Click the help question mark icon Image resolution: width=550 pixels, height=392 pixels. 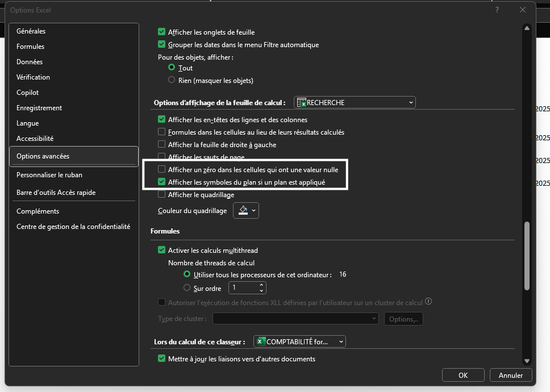497,10
